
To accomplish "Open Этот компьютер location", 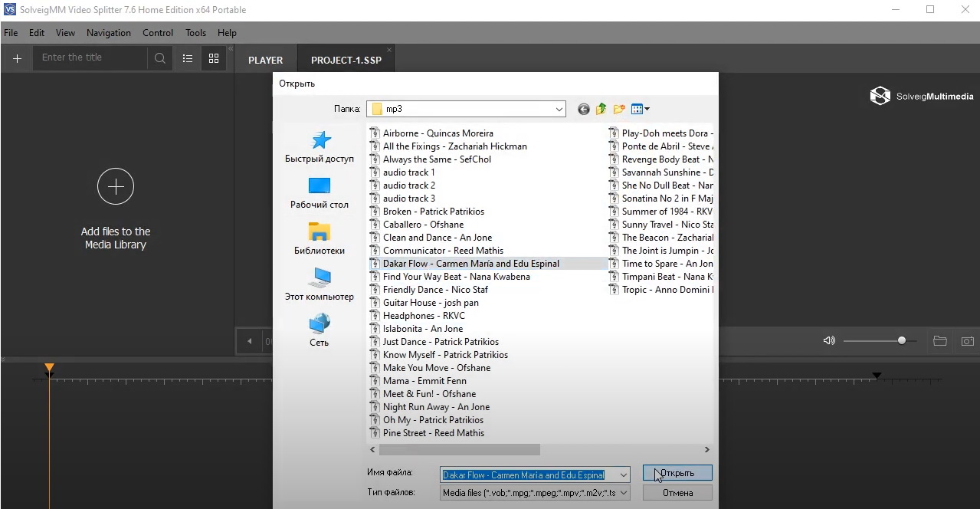I will (x=320, y=285).
